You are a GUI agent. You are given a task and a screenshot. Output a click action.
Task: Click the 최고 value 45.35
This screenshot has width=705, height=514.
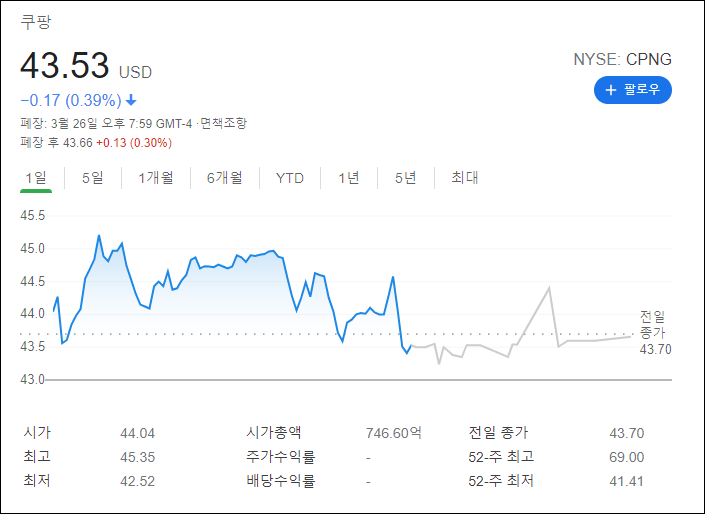[x=138, y=457]
